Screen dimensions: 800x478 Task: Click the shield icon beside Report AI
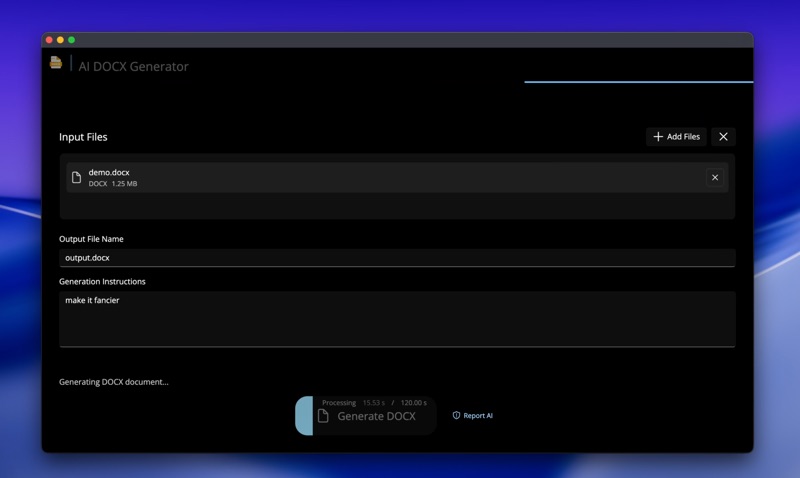(456, 415)
